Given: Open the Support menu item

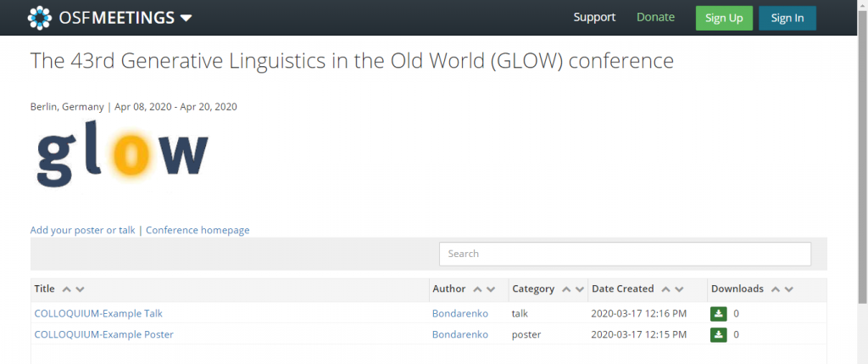Looking at the screenshot, I should coord(594,17).
